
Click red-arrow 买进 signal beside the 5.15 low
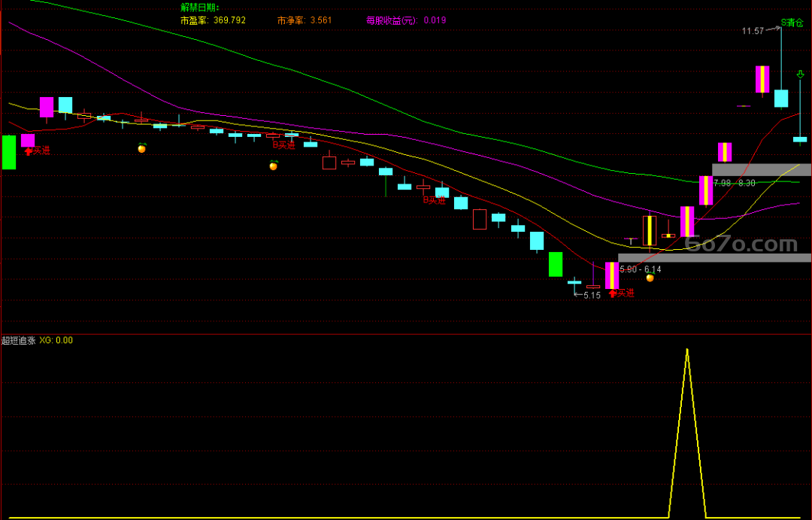click(x=621, y=293)
